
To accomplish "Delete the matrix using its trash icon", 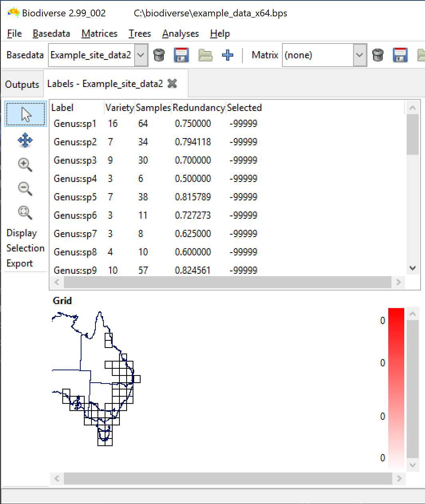I will click(x=378, y=55).
